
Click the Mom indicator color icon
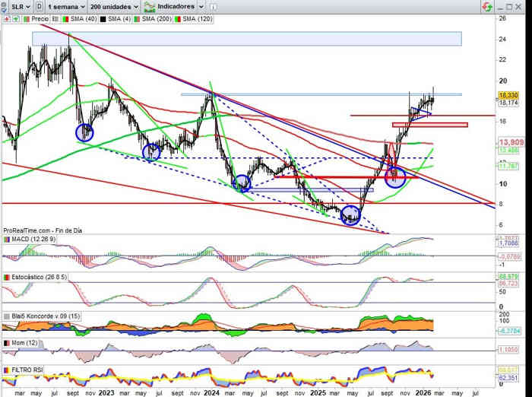pyautogui.click(x=8, y=344)
